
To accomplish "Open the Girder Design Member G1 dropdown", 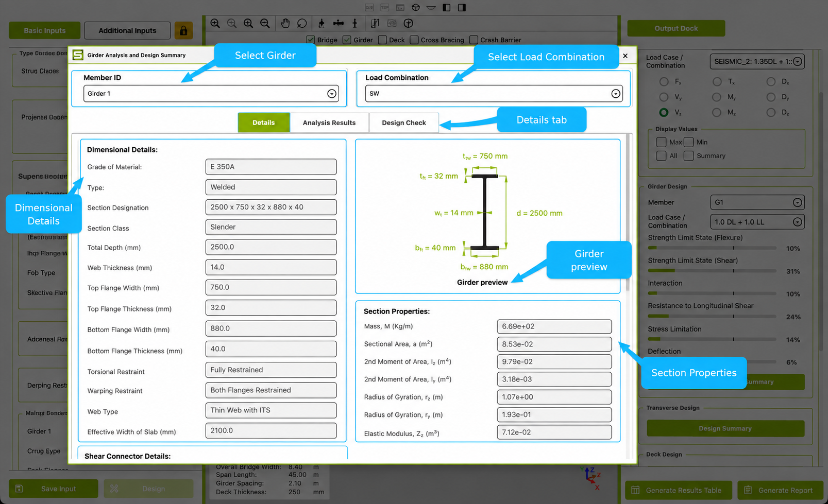I will click(757, 202).
